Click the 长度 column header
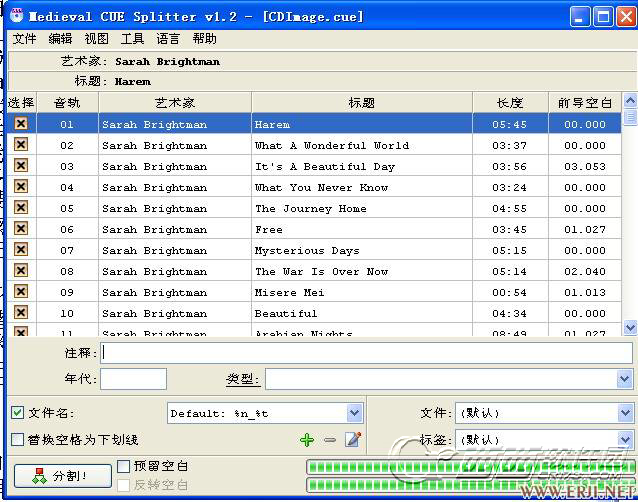The image size is (638, 502). pyautogui.click(x=510, y=103)
